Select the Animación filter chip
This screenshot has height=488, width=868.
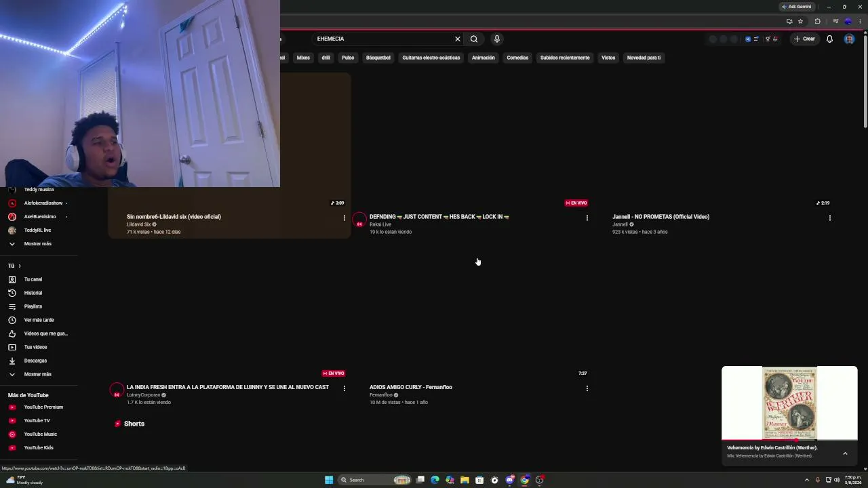[x=484, y=58]
